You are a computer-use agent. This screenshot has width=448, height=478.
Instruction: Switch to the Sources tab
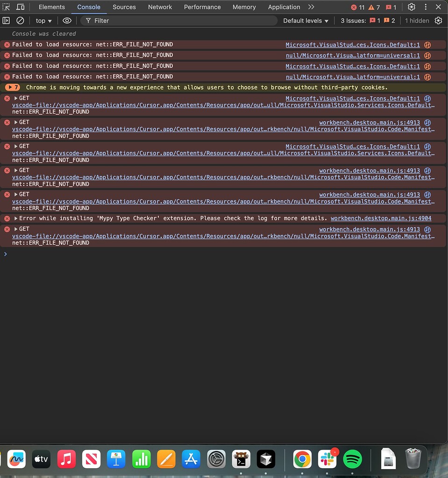[x=124, y=7]
